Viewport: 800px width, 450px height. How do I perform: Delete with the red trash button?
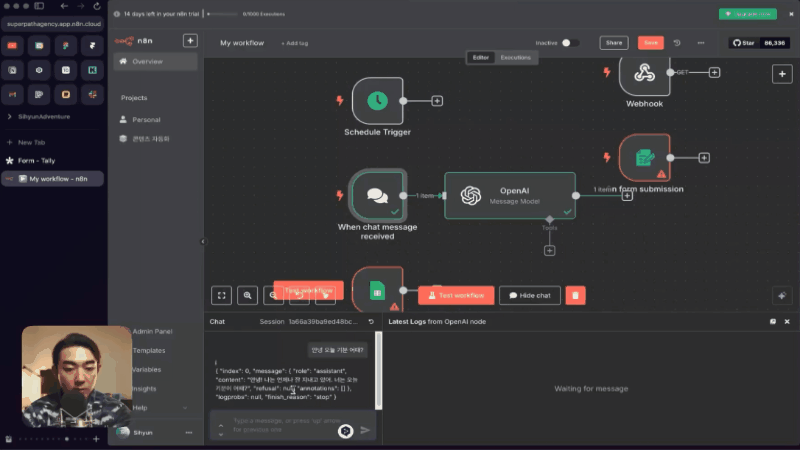click(575, 295)
